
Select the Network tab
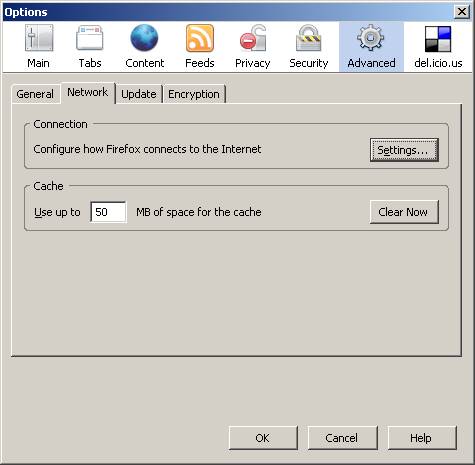point(88,92)
